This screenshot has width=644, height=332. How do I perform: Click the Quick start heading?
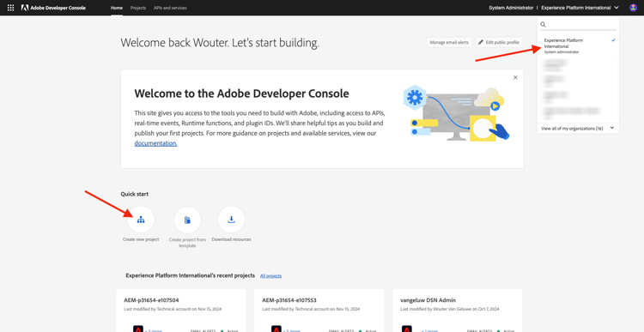point(135,194)
